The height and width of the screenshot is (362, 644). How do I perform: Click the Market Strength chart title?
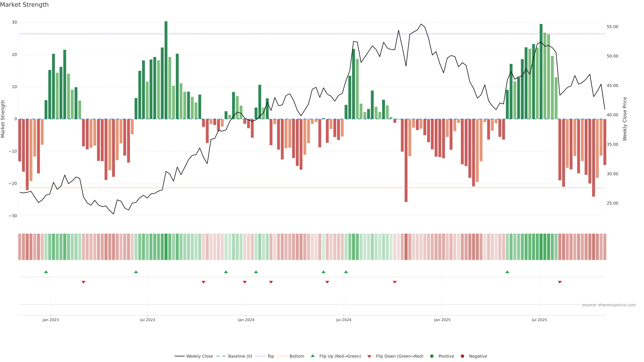(x=24, y=5)
